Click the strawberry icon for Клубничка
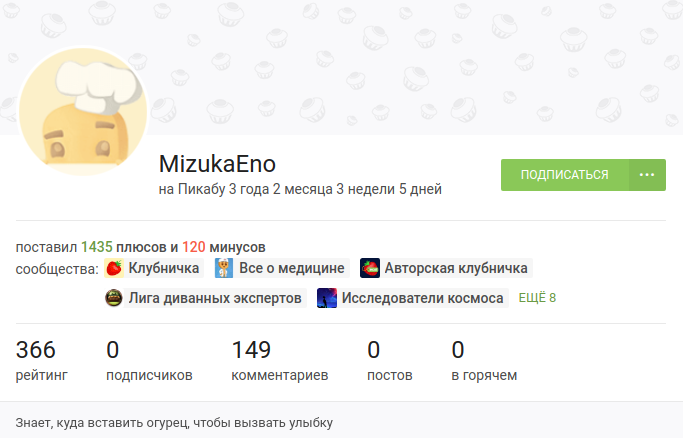Image resolution: width=683 pixels, height=438 pixels. (114, 268)
